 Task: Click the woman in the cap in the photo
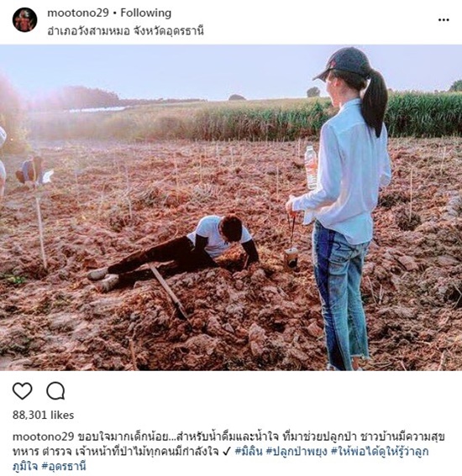tap(345, 207)
